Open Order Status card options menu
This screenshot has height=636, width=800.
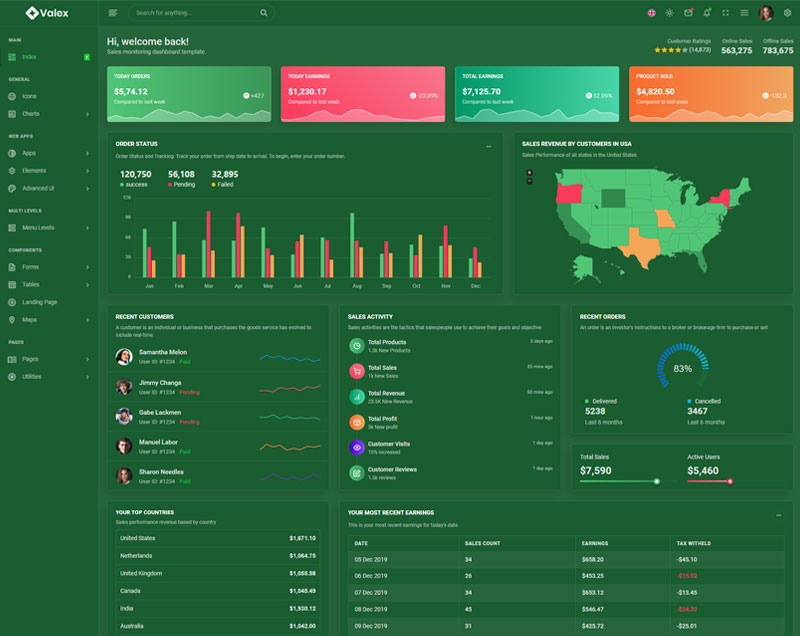489,147
